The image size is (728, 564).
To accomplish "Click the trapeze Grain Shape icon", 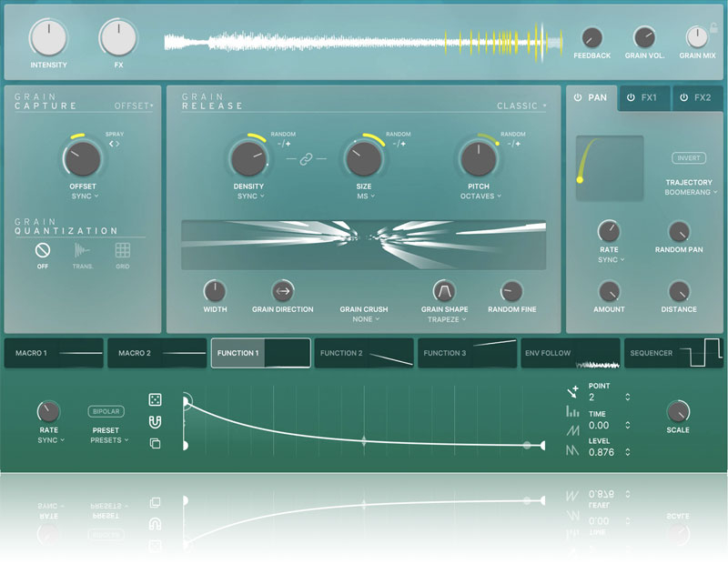I will [444, 291].
